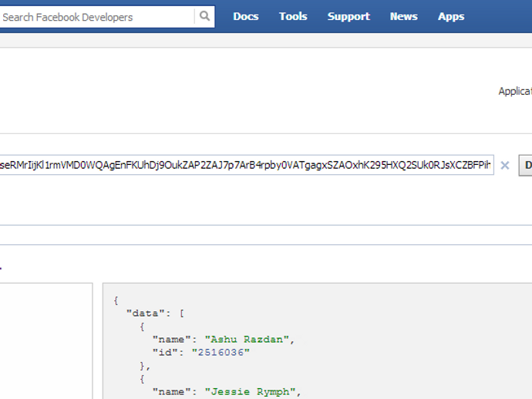Go to the Support section
The width and height of the screenshot is (532, 399).
(x=348, y=16)
